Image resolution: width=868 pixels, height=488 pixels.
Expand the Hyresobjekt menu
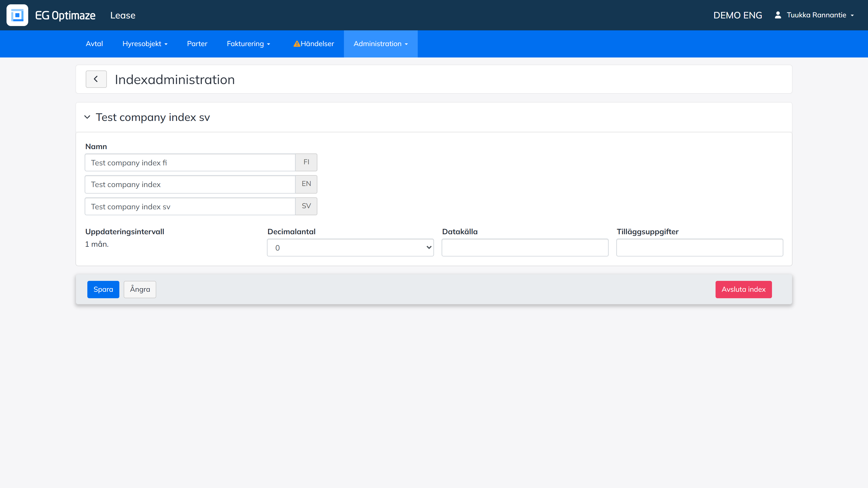click(145, 44)
